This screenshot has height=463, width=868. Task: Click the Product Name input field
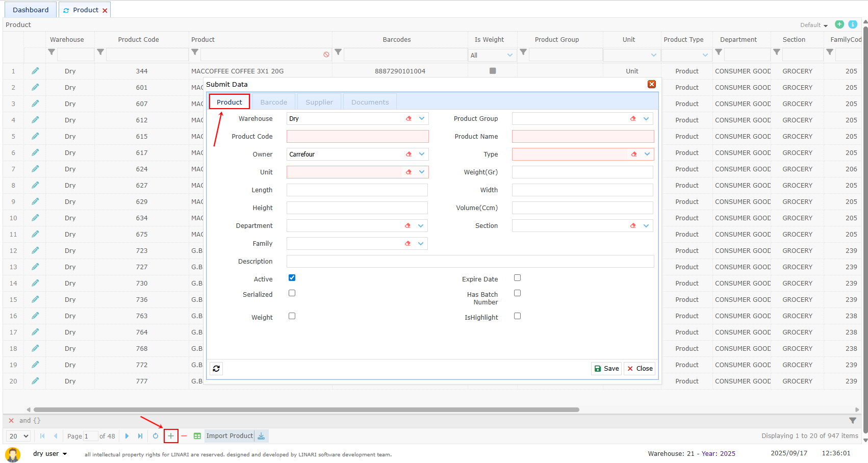pos(582,136)
